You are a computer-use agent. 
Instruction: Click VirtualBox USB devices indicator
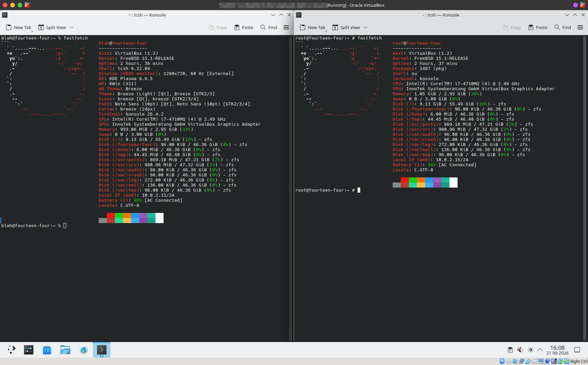click(x=528, y=361)
